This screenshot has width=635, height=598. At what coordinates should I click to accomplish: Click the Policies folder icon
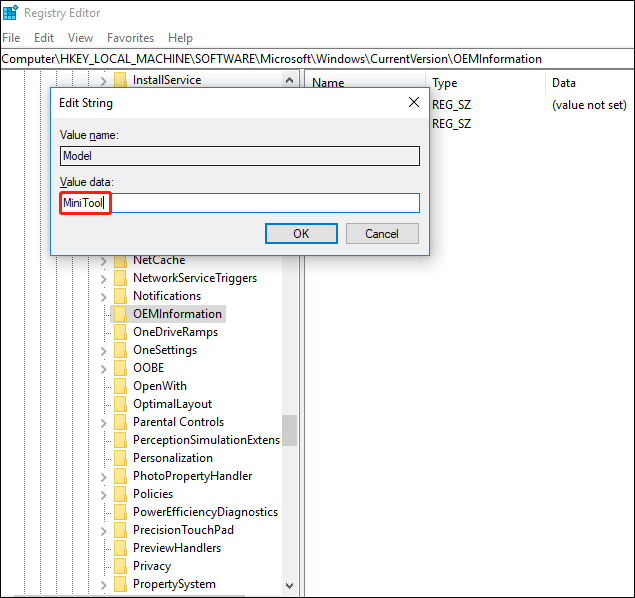tap(120, 494)
